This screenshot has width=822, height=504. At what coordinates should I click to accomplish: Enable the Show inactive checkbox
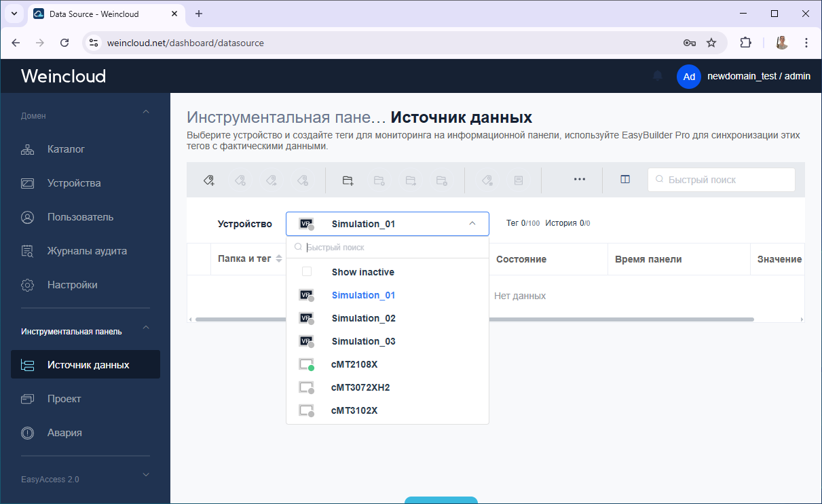pyautogui.click(x=307, y=272)
